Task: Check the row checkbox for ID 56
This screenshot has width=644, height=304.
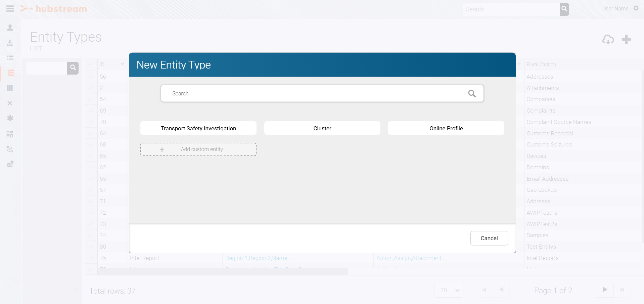Action: coord(91,77)
